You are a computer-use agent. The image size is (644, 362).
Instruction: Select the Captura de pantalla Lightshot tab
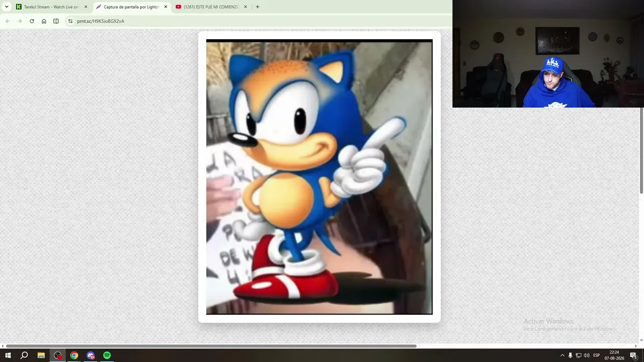(x=132, y=7)
